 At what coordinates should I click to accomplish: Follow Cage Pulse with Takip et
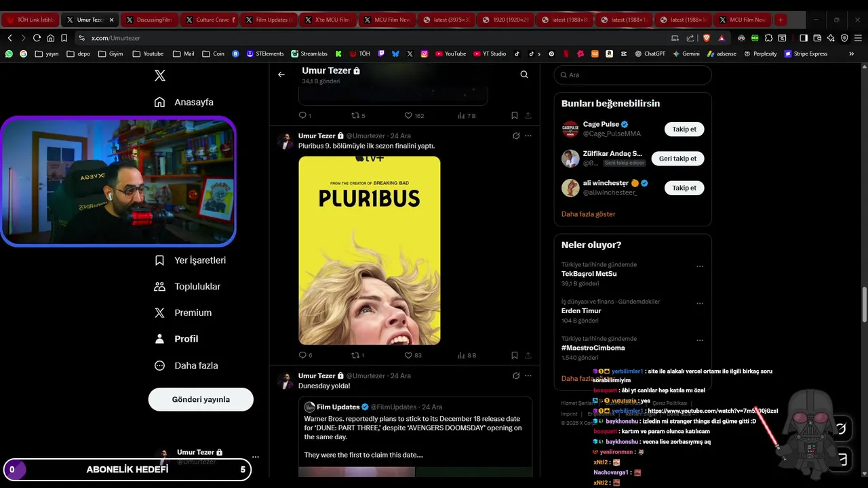coord(684,129)
